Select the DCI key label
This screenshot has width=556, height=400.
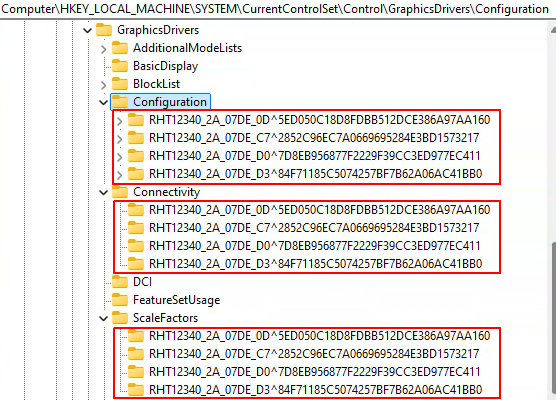[143, 282]
